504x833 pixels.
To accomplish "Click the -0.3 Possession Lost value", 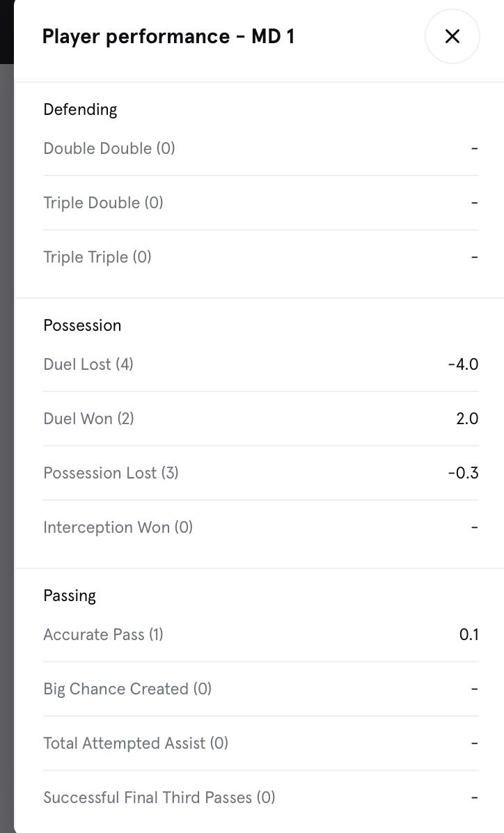I will pos(463,473).
